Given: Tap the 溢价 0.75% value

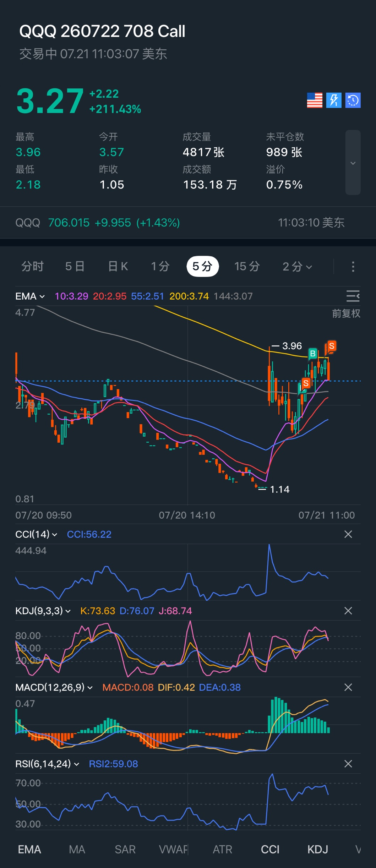Looking at the screenshot, I should [284, 185].
